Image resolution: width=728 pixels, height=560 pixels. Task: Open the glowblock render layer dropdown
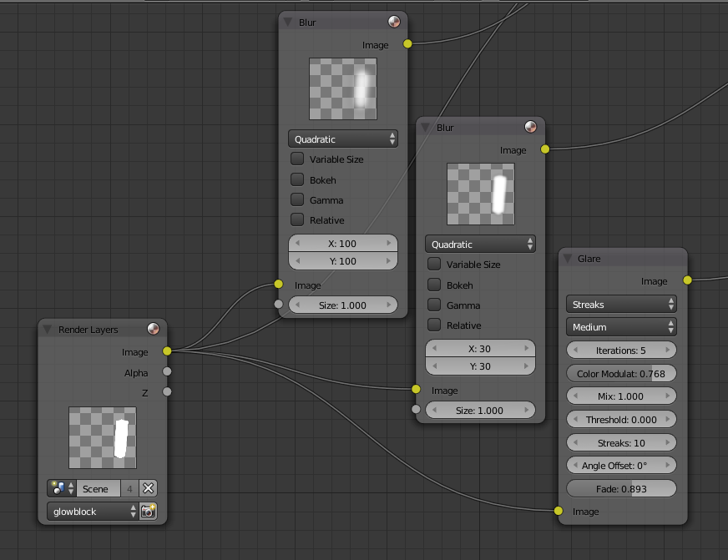pyautogui.click(x=93, y=512)
